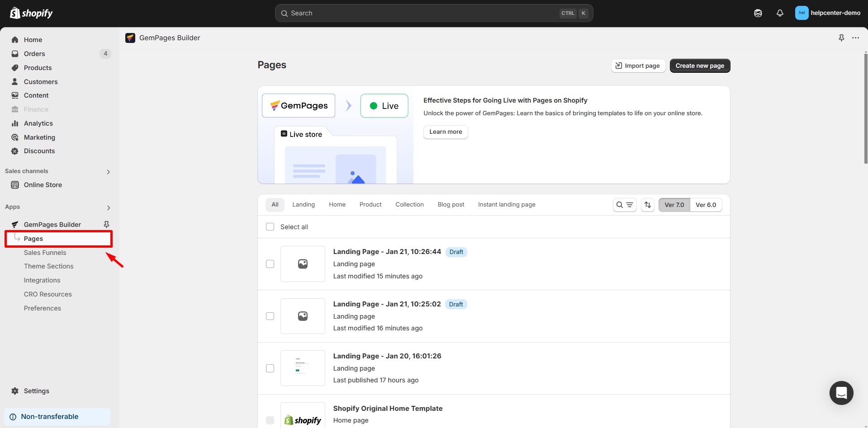Open the Sidekick assistant icon in top bar

(758, 13)
